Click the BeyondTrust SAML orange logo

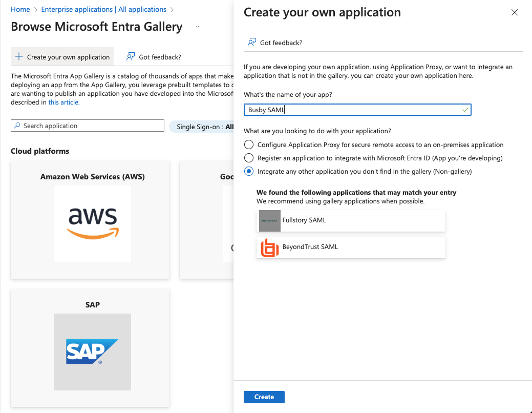pos(270,247)
